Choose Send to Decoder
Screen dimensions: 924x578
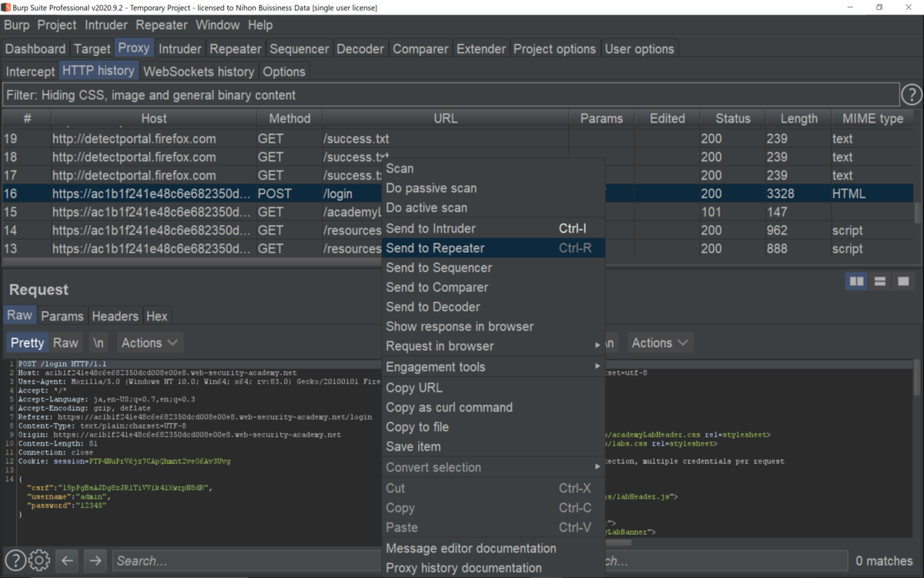click(x=494, y=307)
